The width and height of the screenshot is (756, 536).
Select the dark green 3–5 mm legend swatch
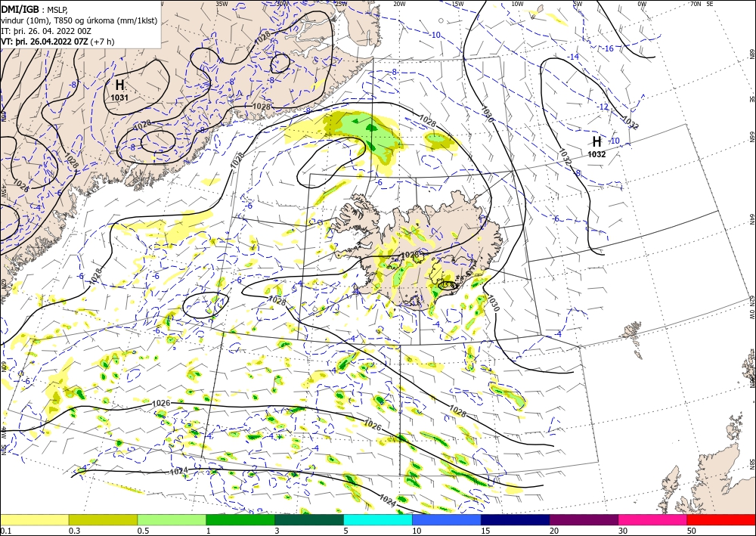309,519
